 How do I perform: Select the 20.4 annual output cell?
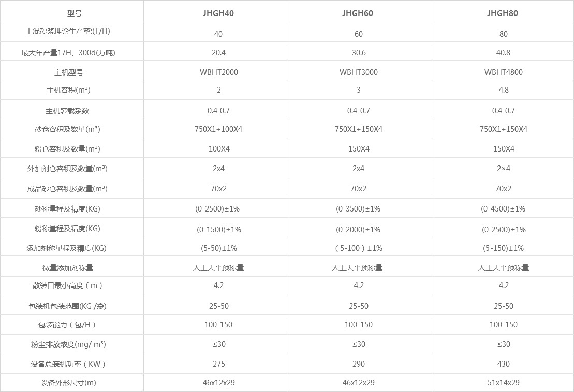click(219, 53)
